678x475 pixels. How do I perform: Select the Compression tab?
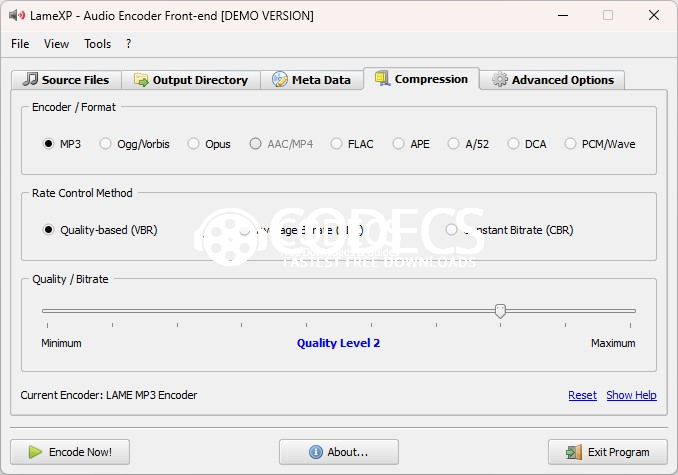pos(422,79)
